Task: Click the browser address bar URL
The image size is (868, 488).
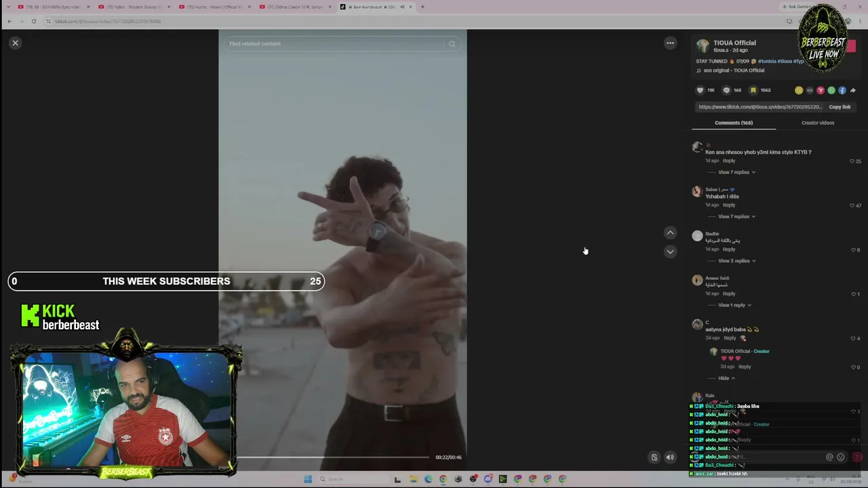Action: coord(108,22)
